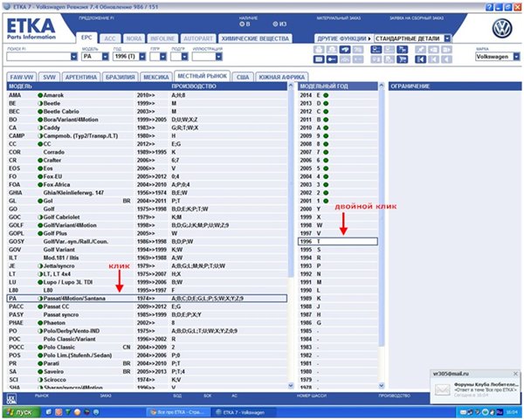Viewport: 524px width, 420px height.
Task: Open the Год dropdown showing 1996 (T)
Action: pos(142,57)
